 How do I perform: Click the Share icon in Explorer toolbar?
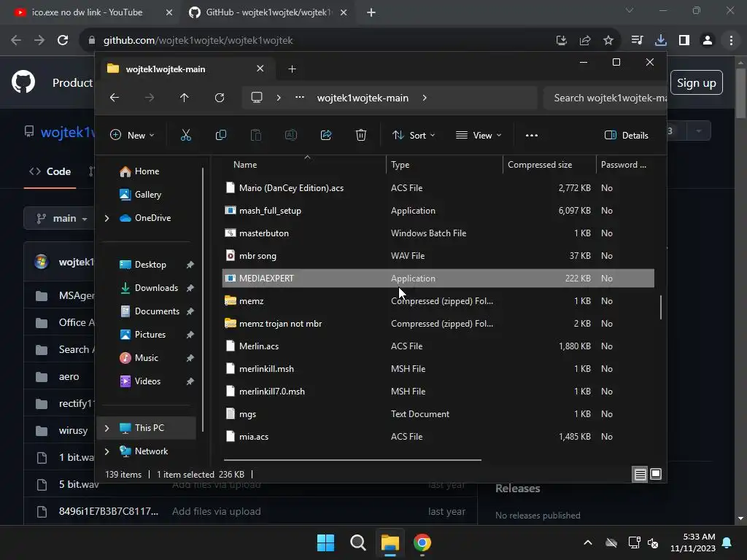(x=326, y=135)
